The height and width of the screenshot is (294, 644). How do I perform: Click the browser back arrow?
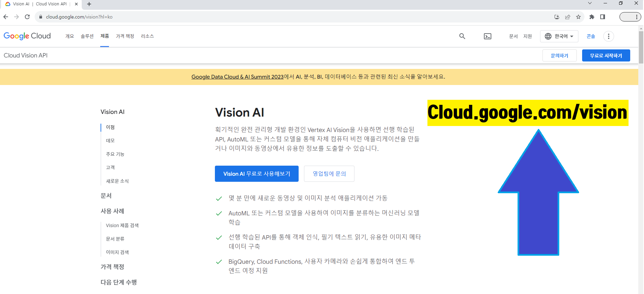click(x=6, y=17)
